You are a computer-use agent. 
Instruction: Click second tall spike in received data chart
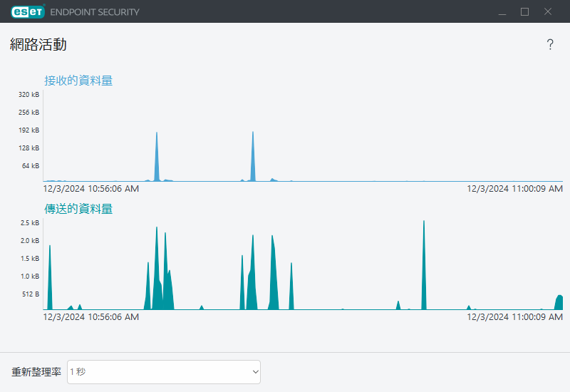252,160
